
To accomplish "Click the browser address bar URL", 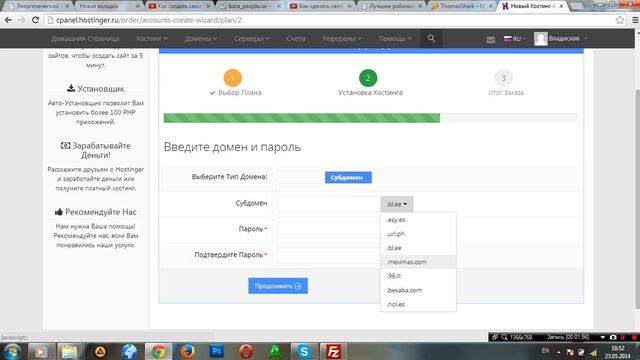I will pos(149,20).
